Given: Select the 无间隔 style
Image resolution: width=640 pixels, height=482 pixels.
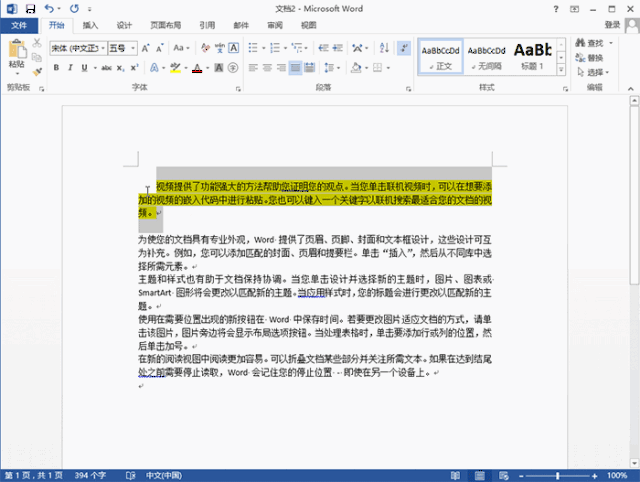Looking at the screenshot, I should (487, 57).
